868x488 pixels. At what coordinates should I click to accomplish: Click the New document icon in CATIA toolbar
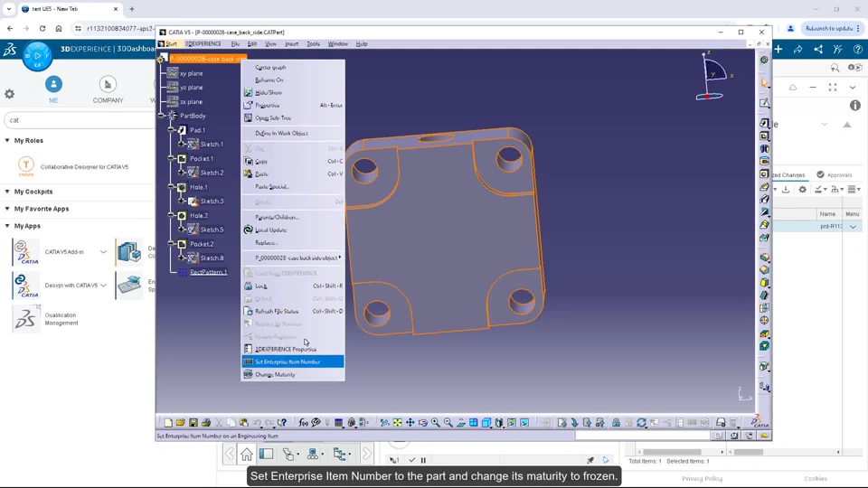click(x=168, y=423)
